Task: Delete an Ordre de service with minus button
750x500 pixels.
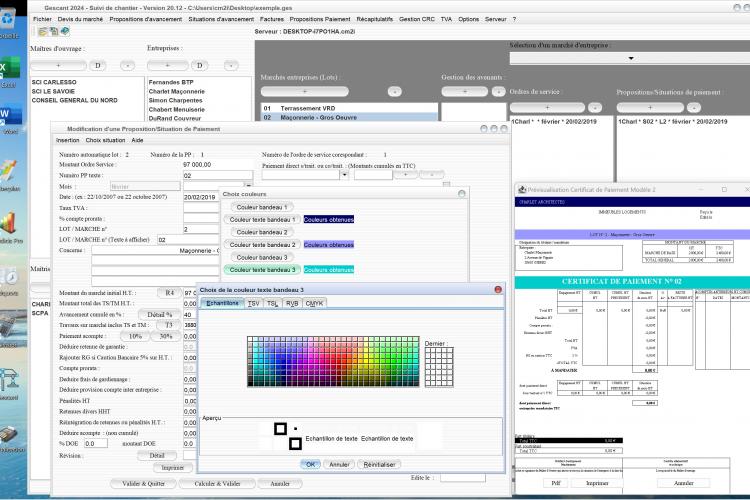Action: [x=595, y=108]
